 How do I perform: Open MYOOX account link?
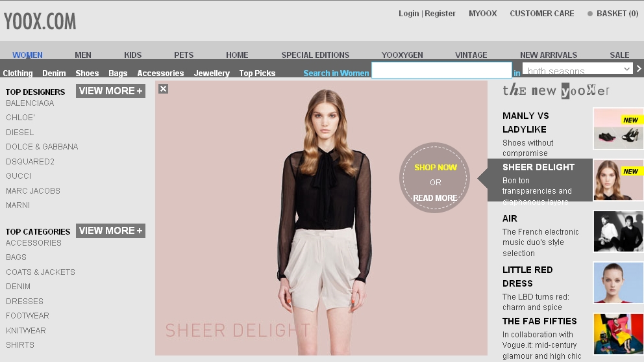[482, 14]
